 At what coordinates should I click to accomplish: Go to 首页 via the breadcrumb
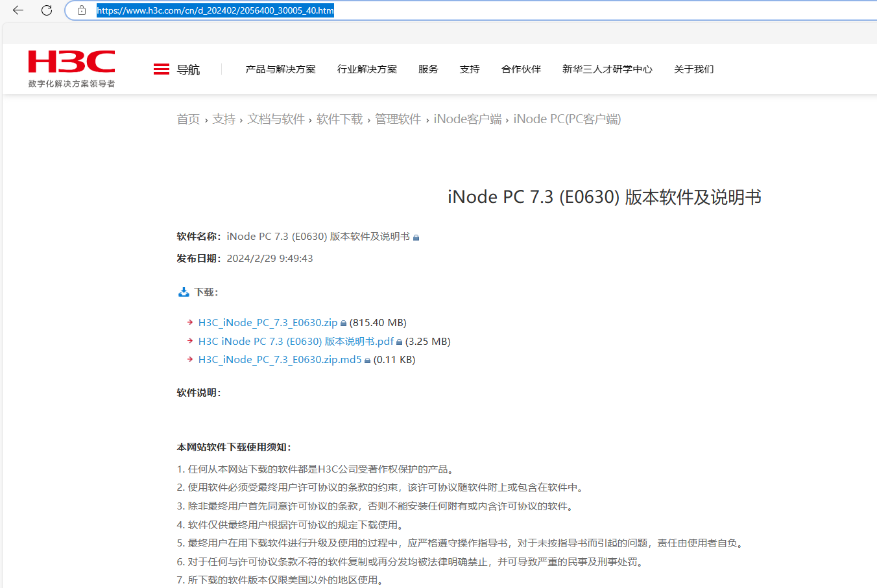pyautogui.click(x=188, y=119)
